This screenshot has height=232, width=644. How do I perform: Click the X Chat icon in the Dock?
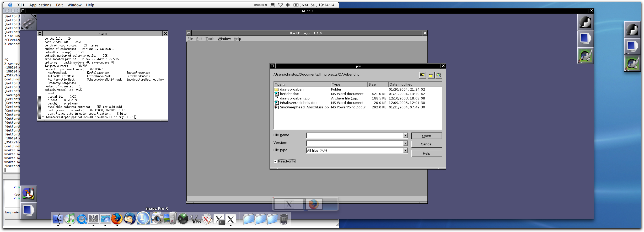[93, 219]
